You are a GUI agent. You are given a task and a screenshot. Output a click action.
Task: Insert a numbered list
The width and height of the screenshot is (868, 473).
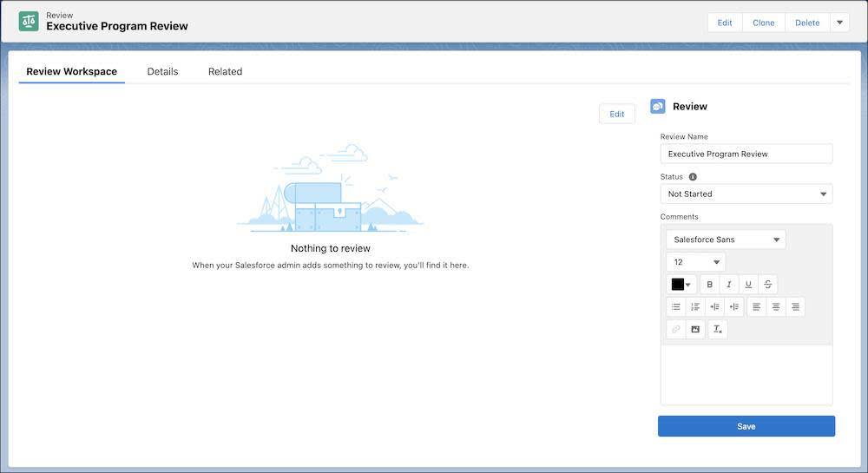click(695, 306)
